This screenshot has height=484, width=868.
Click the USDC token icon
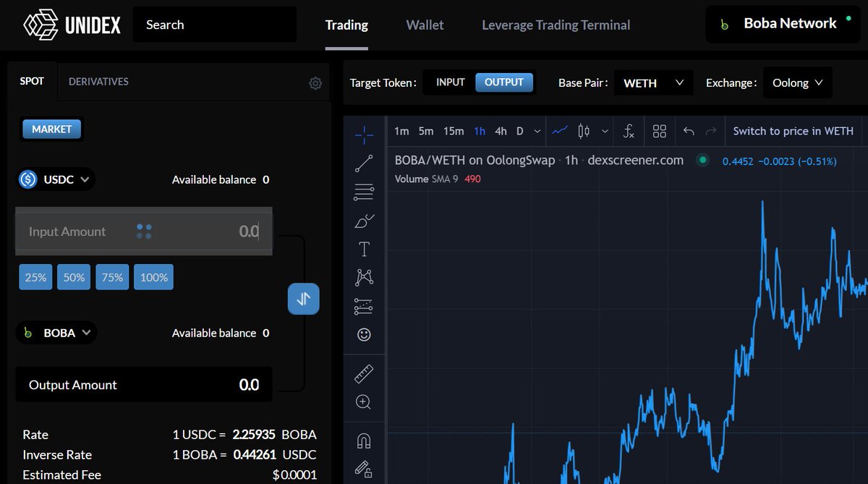28,179
